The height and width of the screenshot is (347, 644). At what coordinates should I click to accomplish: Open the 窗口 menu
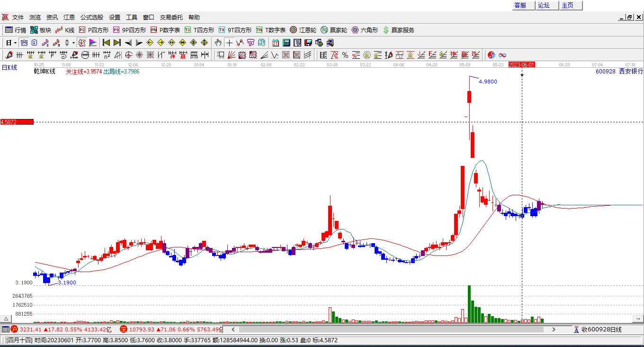[149, 18]
